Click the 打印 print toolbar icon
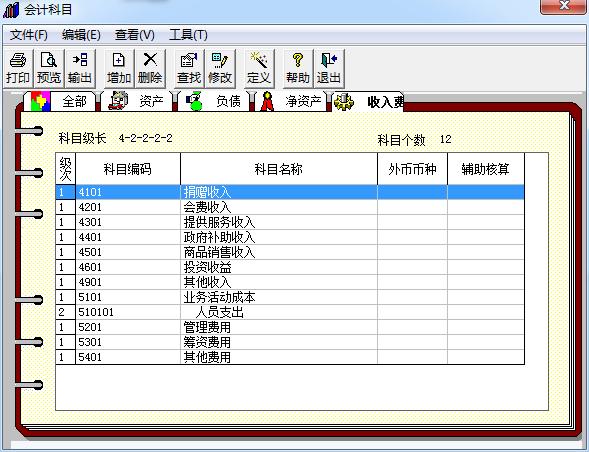This screenshot has width=589, height=452. 18,69
